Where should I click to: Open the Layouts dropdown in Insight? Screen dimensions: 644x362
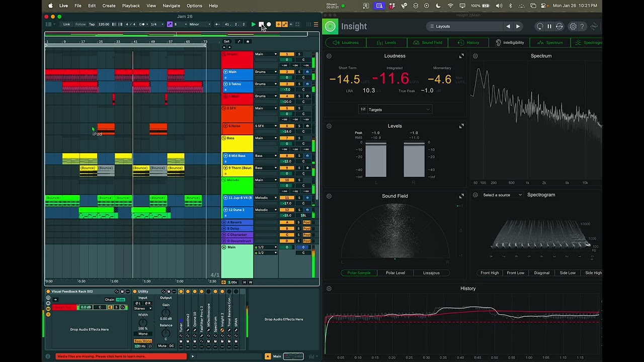tap(464, 26)
